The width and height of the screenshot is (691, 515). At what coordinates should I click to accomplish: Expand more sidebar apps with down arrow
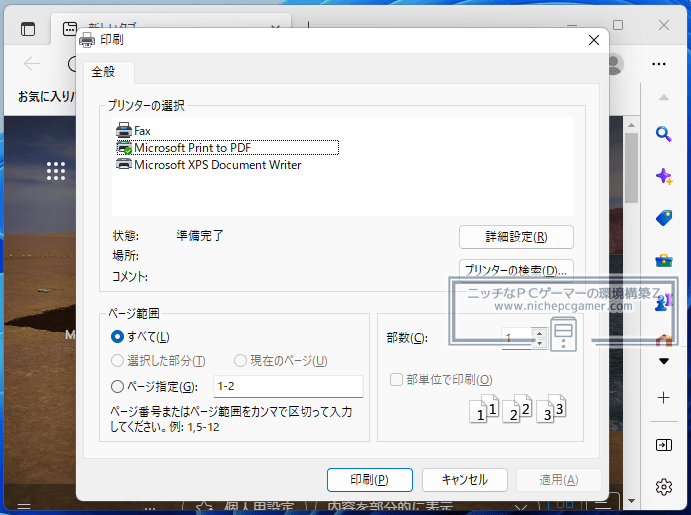pyautogui.click(x=663, y=362)
